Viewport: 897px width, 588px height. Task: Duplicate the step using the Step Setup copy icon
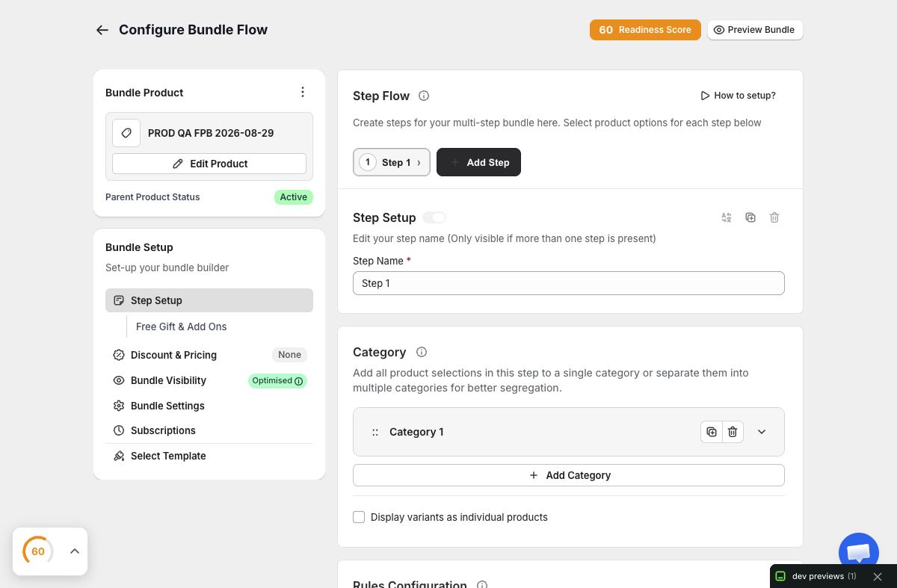tap(750, 217)
